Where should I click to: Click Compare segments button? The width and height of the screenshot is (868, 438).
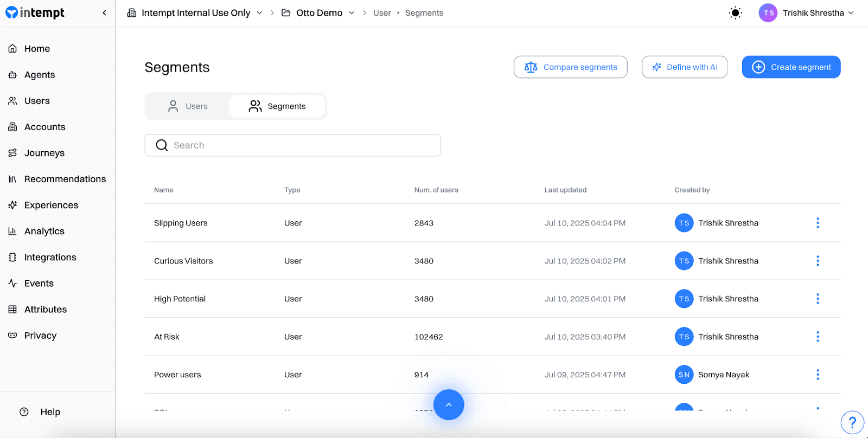tap(570, 67)
